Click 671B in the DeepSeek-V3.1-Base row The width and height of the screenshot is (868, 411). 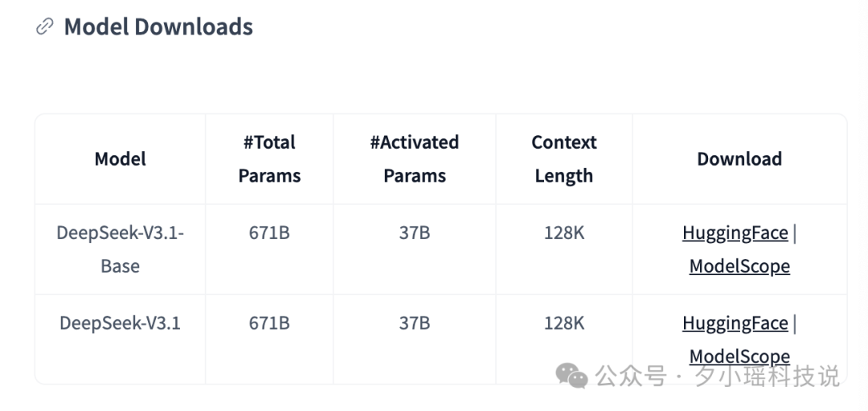click(269, 232)
